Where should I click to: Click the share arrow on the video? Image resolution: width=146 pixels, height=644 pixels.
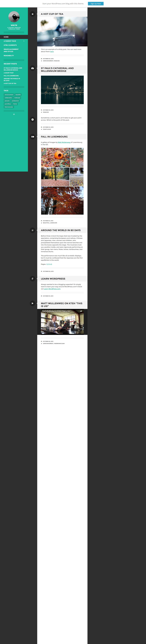pos(81,311)
